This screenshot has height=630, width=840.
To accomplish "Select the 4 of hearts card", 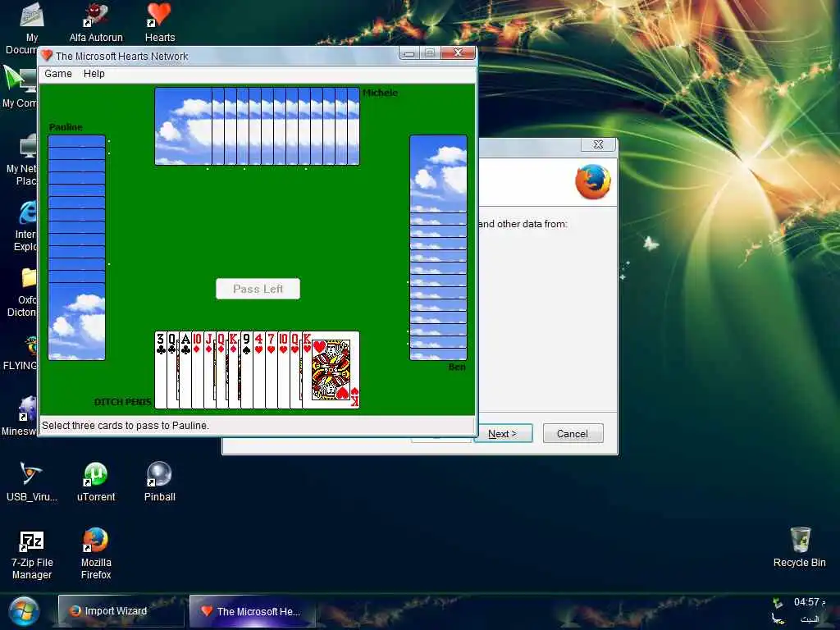I will click(x=258, y=370).
